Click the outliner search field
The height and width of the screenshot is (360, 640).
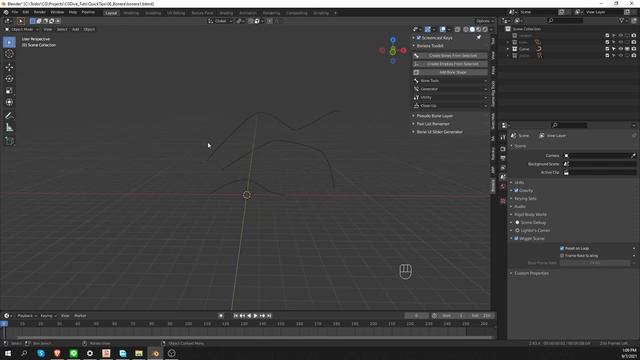point(565,20)
